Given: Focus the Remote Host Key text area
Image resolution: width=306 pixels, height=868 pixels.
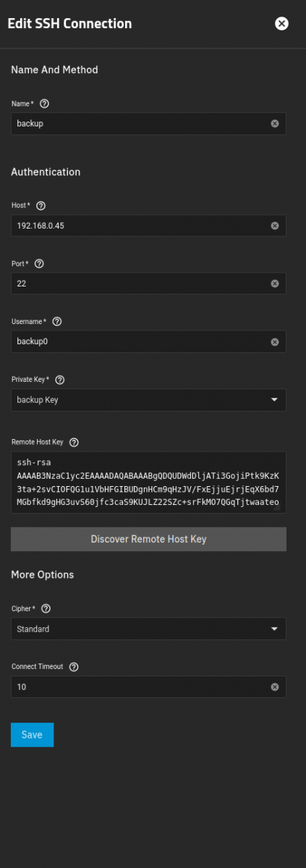Looking at the screenshot, I should coord(148,482).
